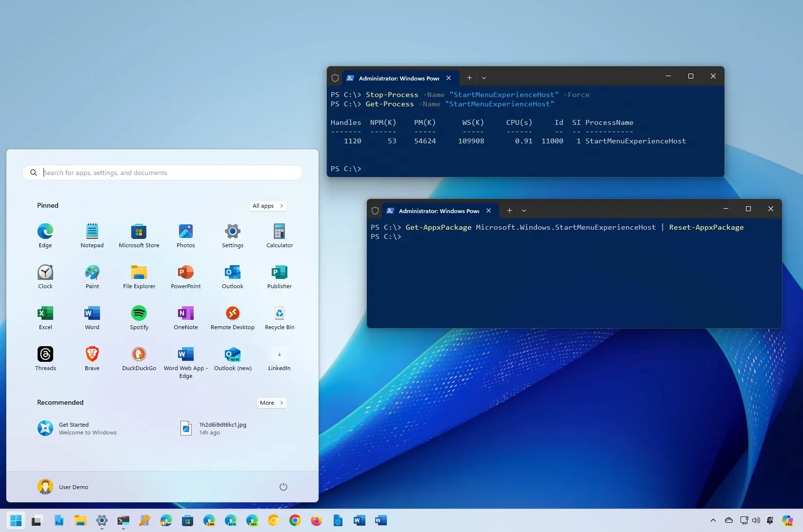The image size is (803, 532).
Task: Open Recycle Bin from pinned apps
Action: [x=280, y=317]
